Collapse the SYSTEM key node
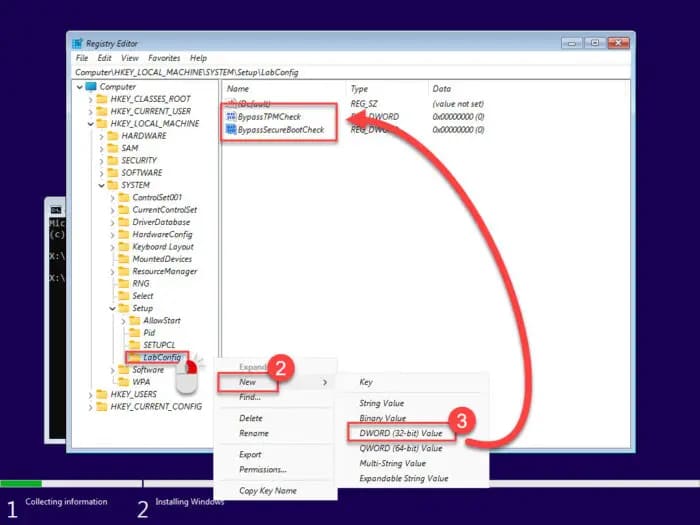The width and height of the screenshot is (700, 525). coord(101,185)
